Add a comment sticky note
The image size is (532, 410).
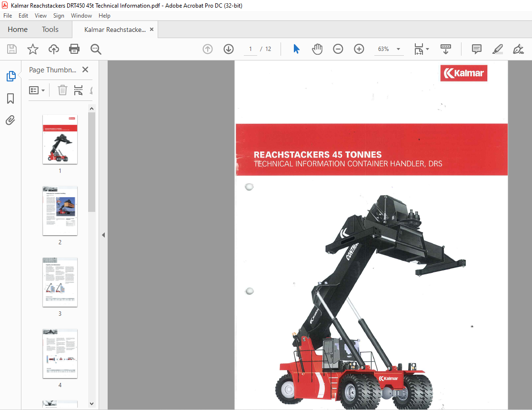477,49
